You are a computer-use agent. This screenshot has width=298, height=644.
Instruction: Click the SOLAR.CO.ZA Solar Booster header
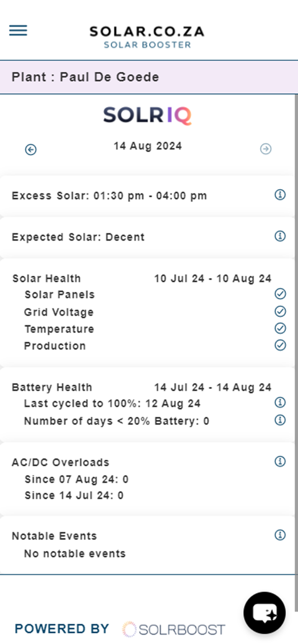(147, 36)
